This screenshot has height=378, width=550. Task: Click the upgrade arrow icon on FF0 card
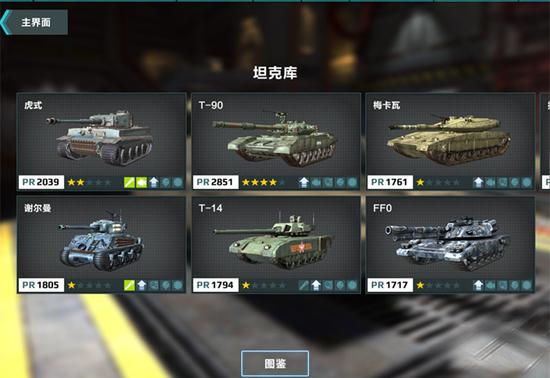[x=478, y=285]
